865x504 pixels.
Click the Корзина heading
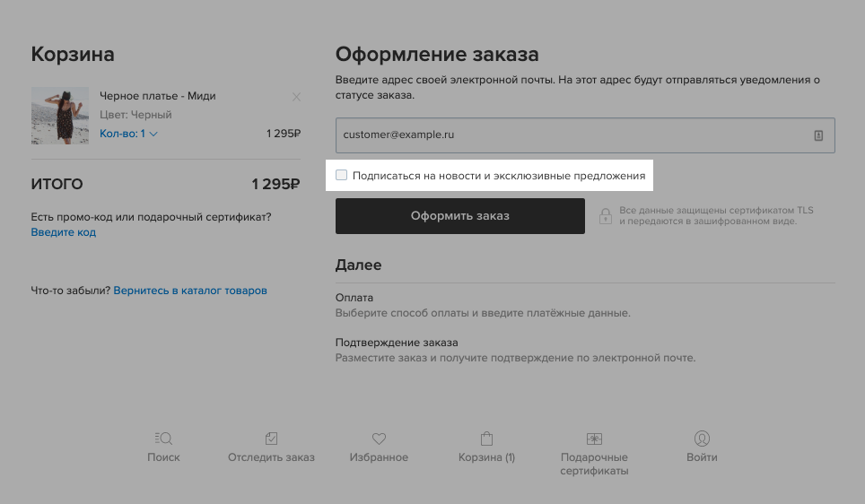pyautogui.click(x=73, y=54)
